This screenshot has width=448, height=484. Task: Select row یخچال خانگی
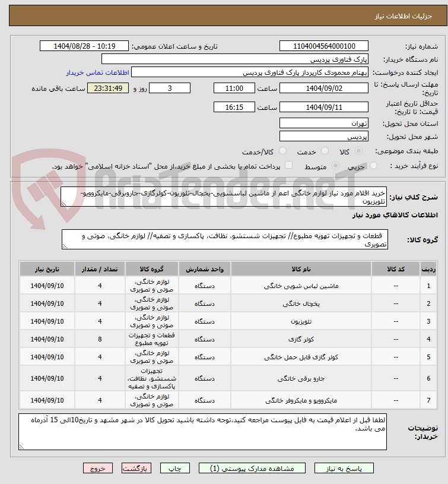pyautogui.click(x=228, y=303)
